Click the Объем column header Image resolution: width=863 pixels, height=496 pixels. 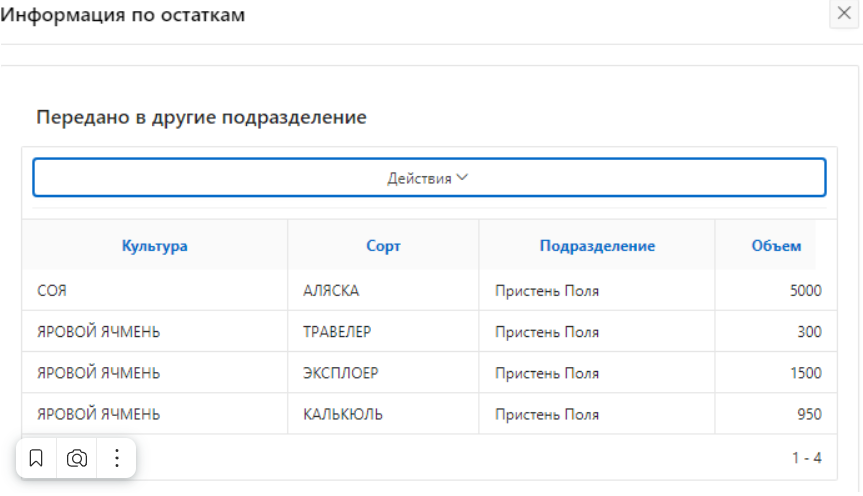(776, 246)
